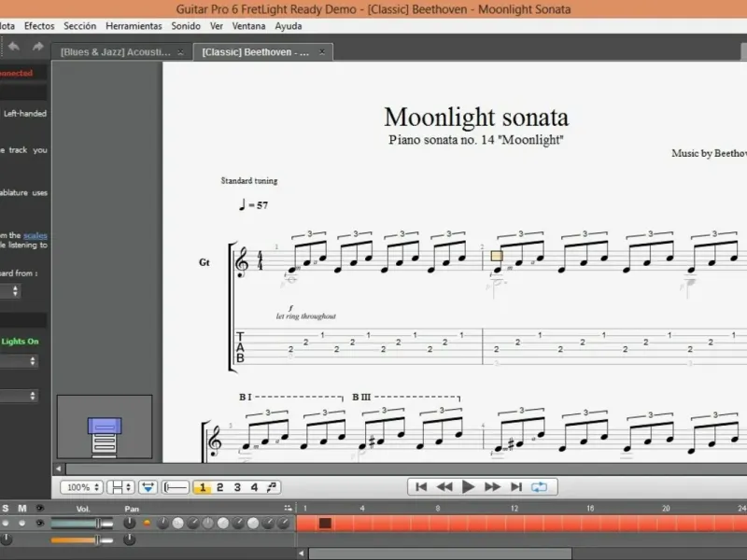
Task: Switch to the [Blues & Jazz] Acousti... tab
Action: [x=122, y=52]
